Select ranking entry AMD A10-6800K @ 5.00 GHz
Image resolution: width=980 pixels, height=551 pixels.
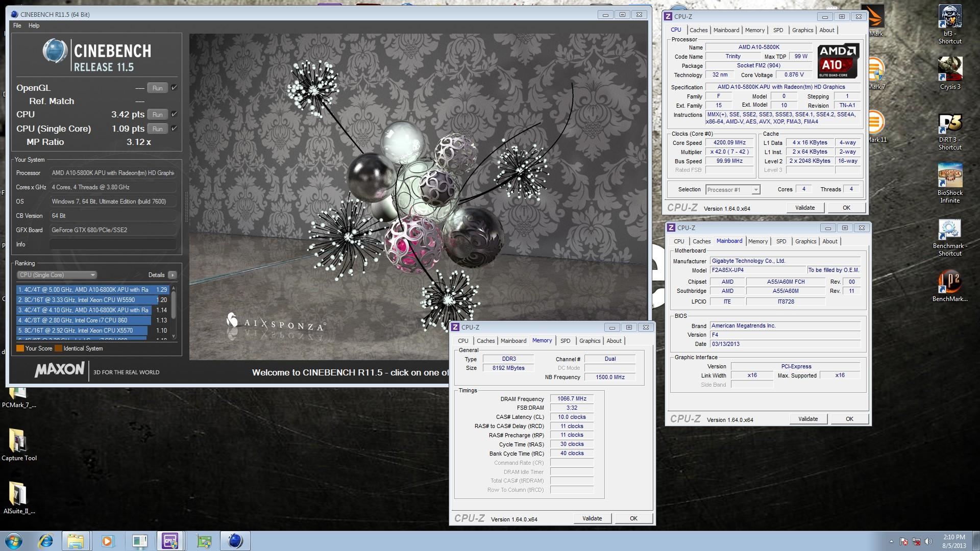[x=92, y=290]
